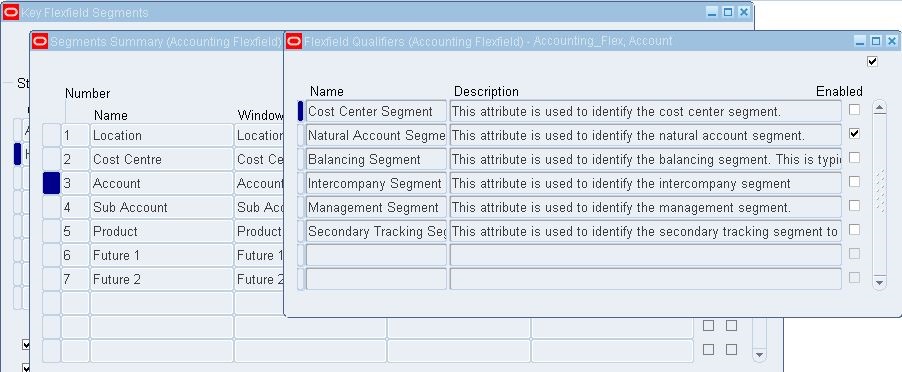Screen dimensions: 902x372
Task: Close the Key Flexfield Segments window
Action: coord(744,12)
